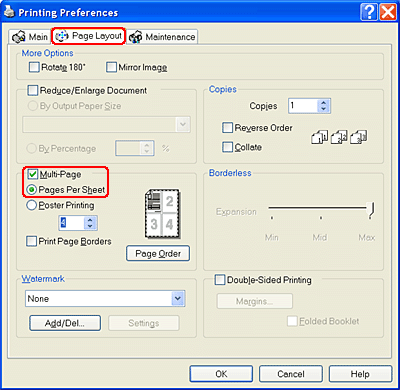Click the Page Order button

click(158, 254)
